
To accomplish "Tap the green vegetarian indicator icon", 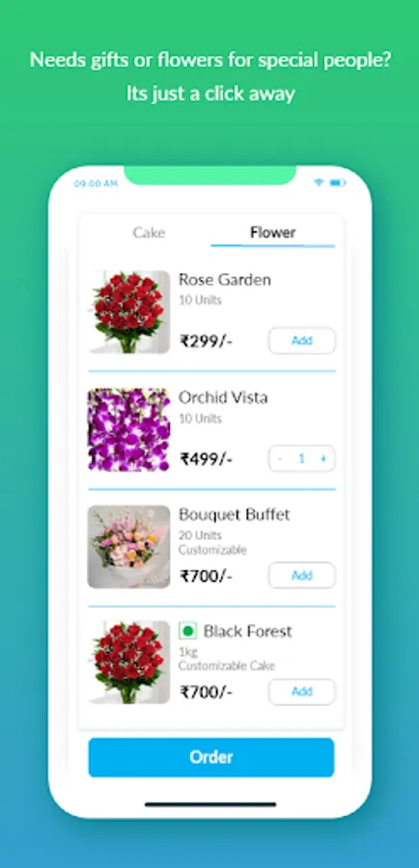I will (188, 631).
